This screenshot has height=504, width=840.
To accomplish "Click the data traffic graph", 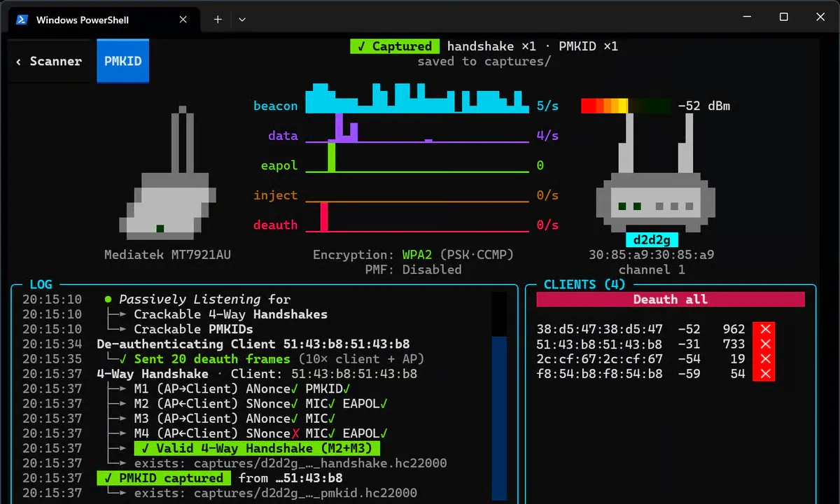I will pos(417,129).
